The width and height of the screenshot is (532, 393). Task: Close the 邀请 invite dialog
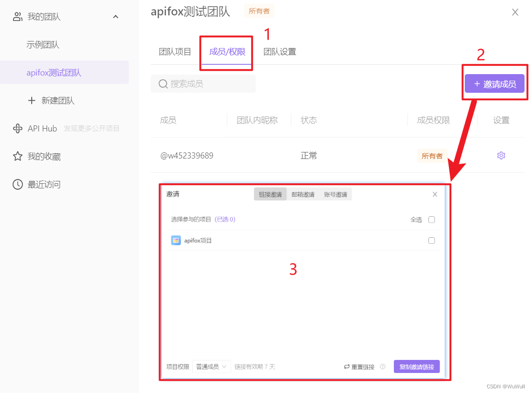(x=435, y=194)
